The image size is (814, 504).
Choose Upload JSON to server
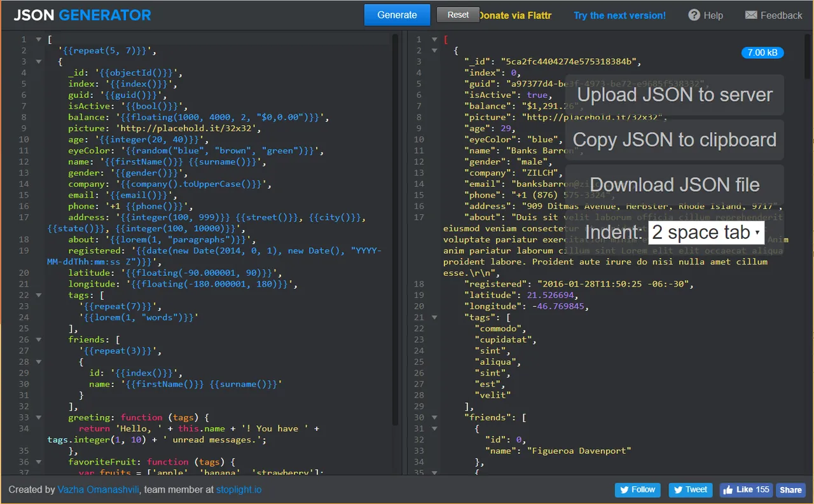674,95
